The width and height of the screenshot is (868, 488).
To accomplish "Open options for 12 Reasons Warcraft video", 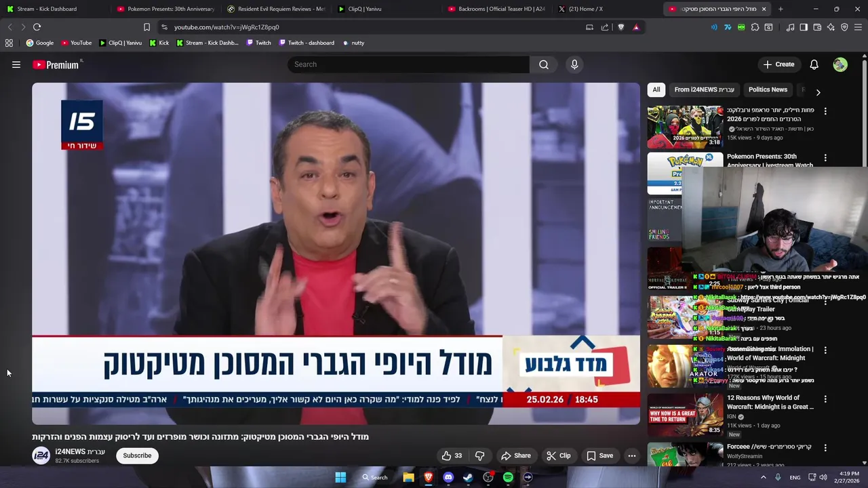I will [825, 399].
